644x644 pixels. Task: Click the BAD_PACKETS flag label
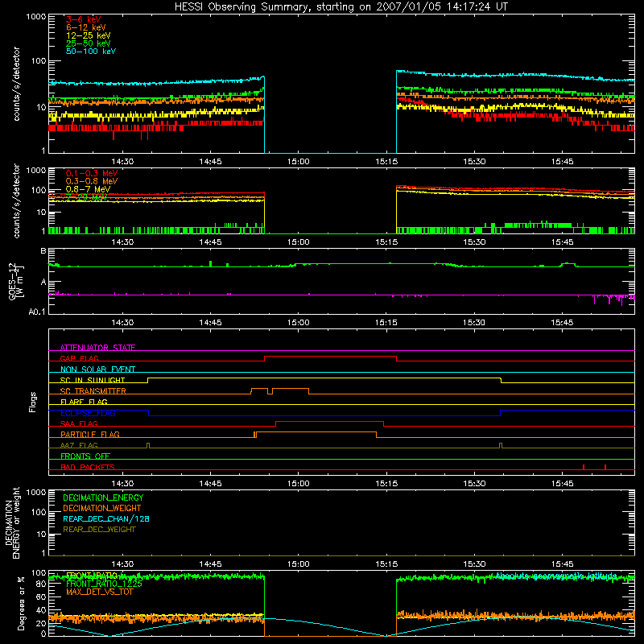[x=88, y=467]
